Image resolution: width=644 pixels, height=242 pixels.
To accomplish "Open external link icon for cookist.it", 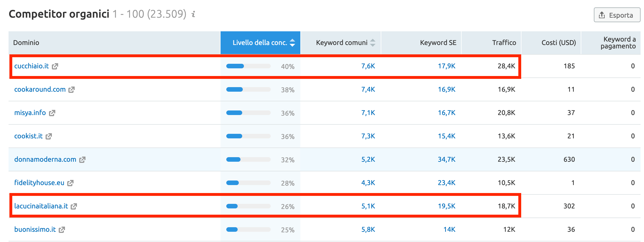I will click(x=49, y=136).
